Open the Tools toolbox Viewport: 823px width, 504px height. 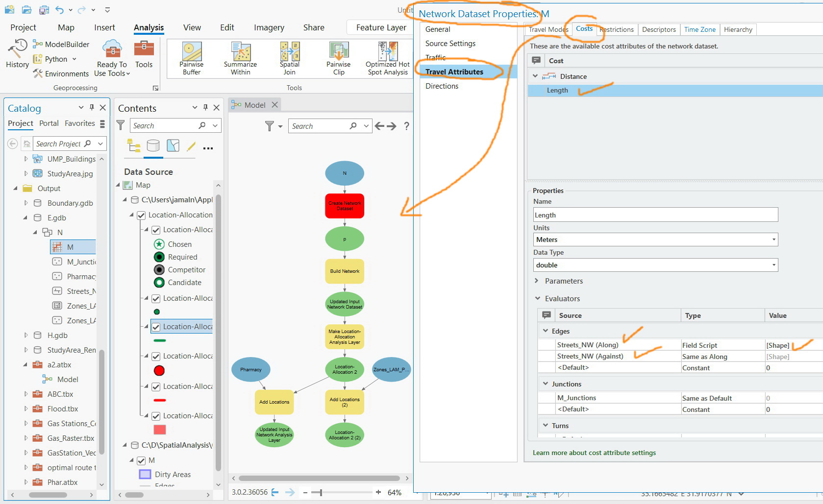coord(144,54)
